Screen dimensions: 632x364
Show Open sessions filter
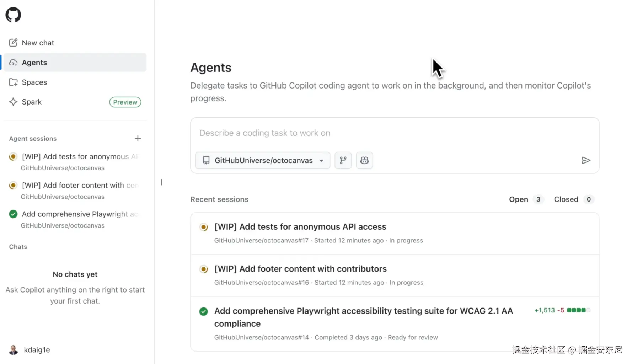(526, 199)
